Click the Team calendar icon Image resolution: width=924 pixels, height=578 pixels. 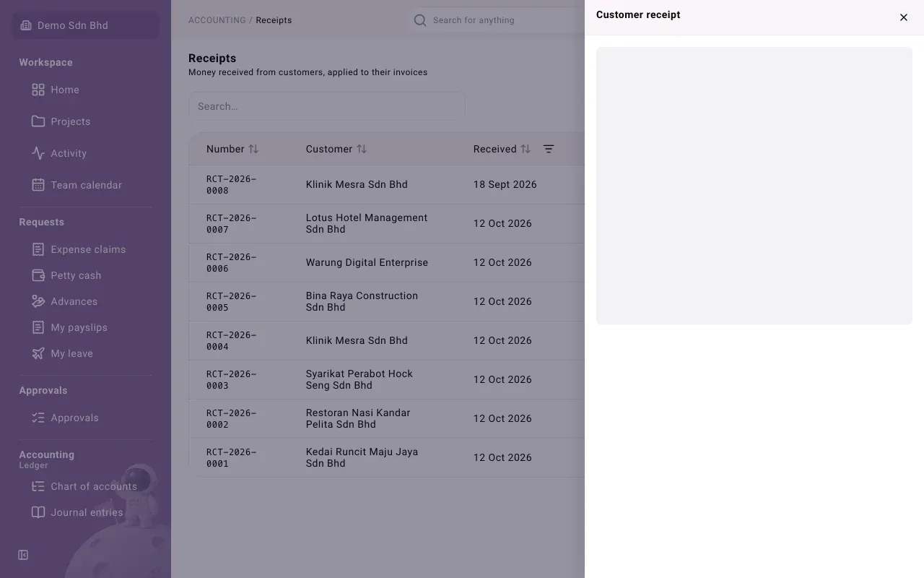pos(38,185)
